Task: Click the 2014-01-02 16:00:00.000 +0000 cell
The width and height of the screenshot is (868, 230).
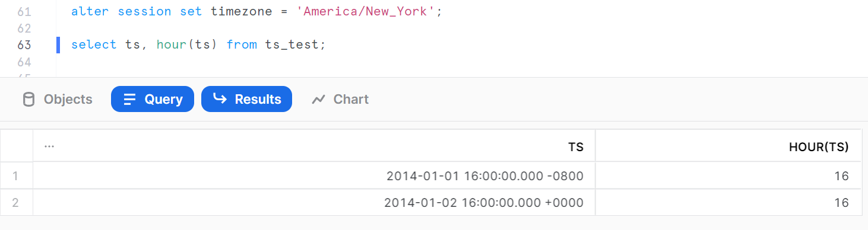Action: (x=314, y=202)
